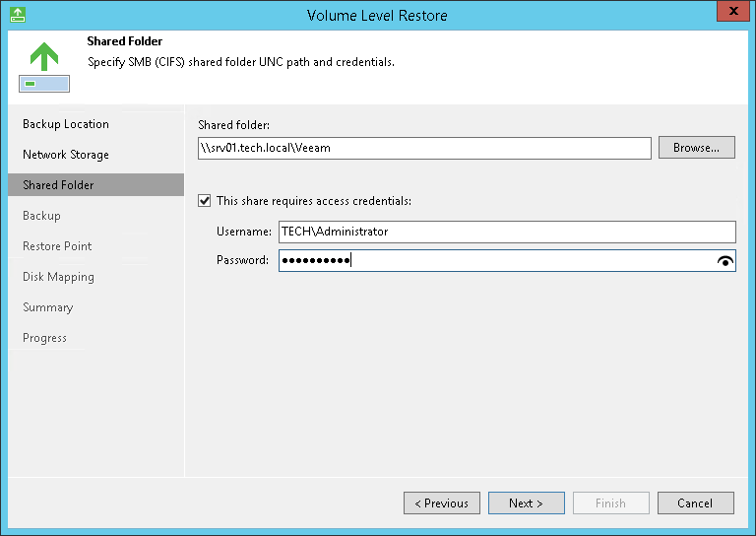Reveal password with the eye icon
This screenshot has width=756, height=536.
[x=726, y=261]
